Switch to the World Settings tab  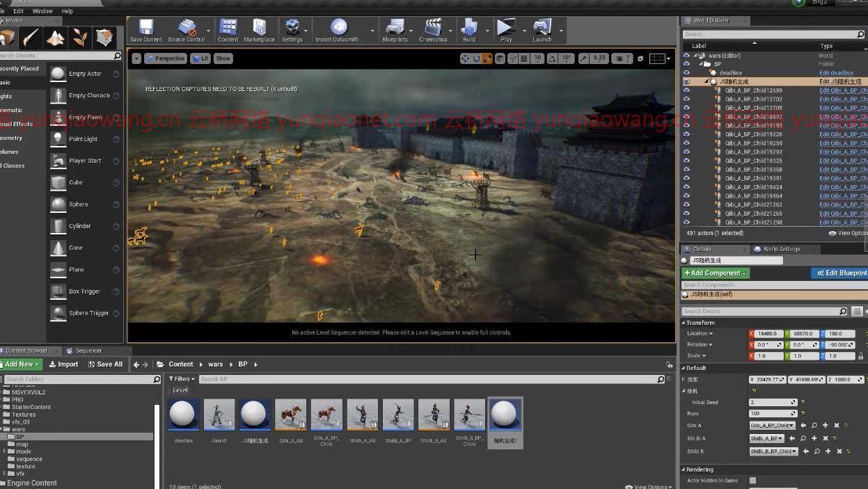tap(781, 249)
